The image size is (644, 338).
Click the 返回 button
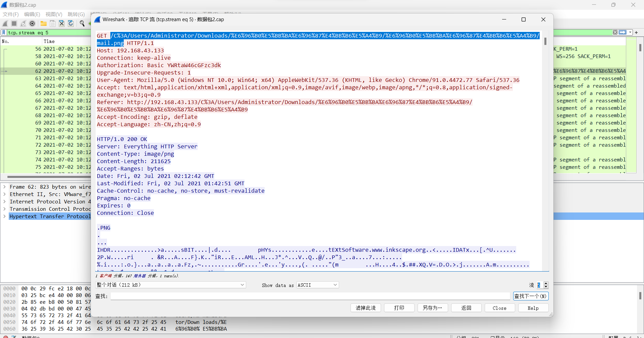pos(466,308)
